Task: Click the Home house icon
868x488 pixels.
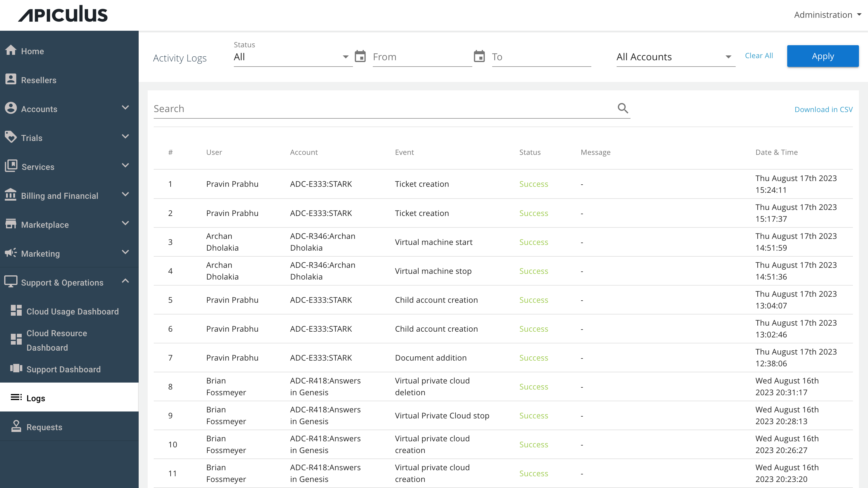Action: point(11,50)
